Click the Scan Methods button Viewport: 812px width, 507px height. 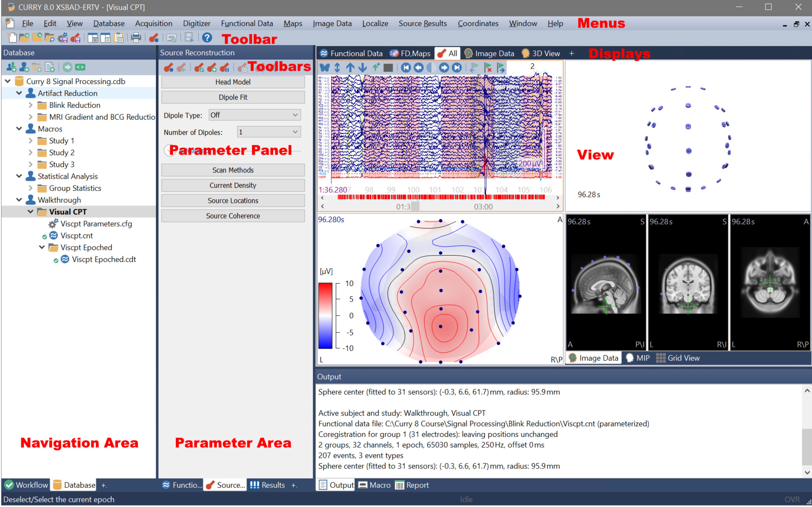[233, 170]
